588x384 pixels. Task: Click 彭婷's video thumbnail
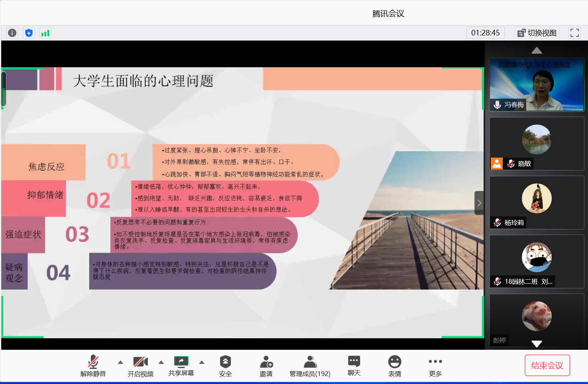(537, 316)
